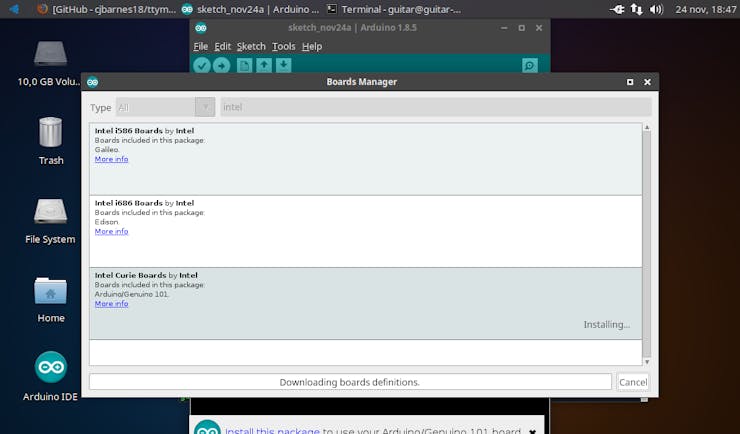Image resolution: width=740 pixels, height=434 pixels.
Task: Open a sketch with Open arrow icon
Action: [x=264, y=65]
